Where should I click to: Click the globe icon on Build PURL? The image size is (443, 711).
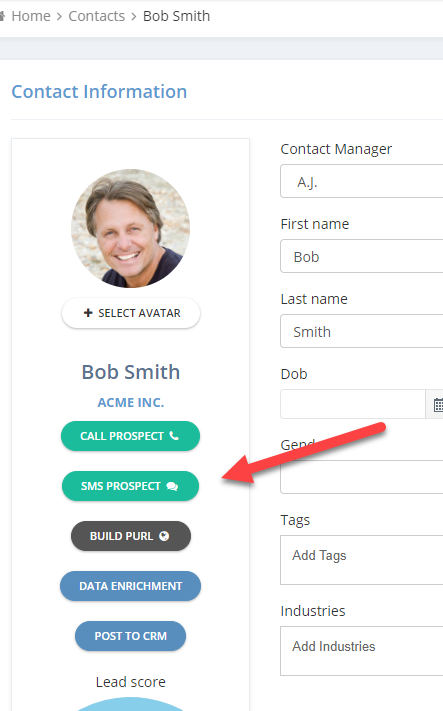(164, 536)
